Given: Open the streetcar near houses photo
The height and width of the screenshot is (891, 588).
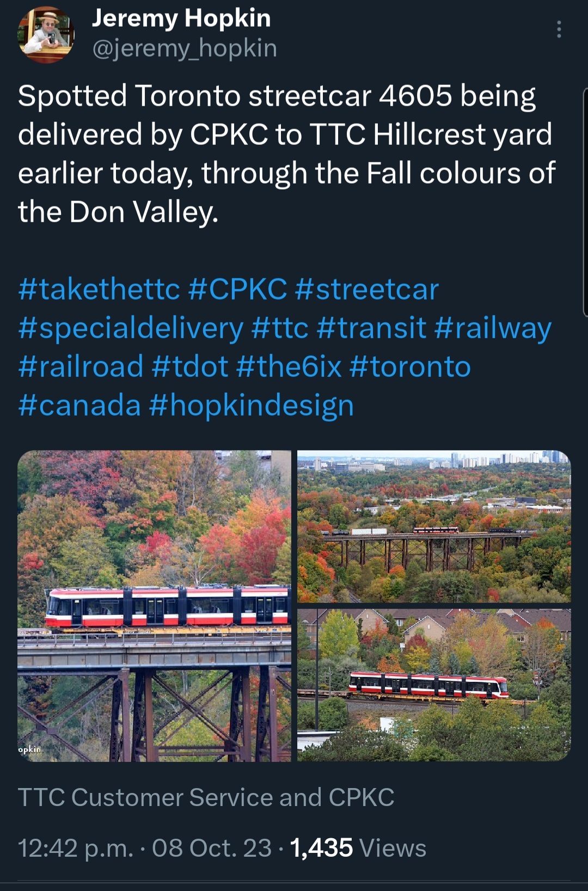Looking at the screenshot, I should (x=434, y=685).
